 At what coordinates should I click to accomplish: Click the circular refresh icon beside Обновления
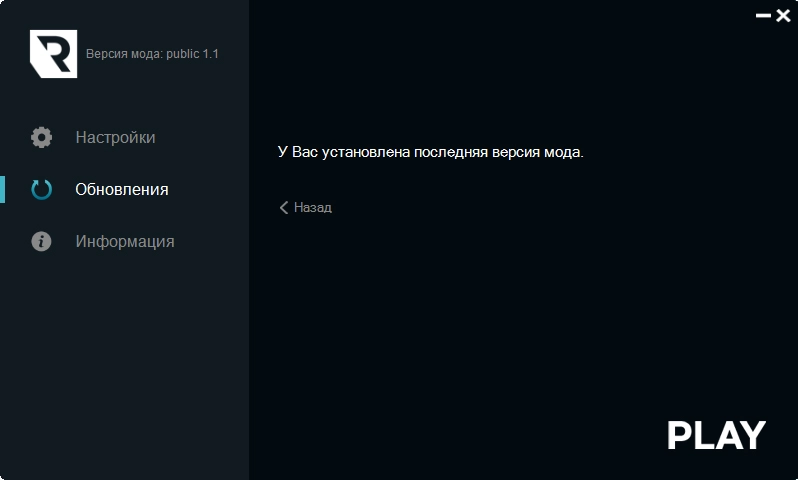click(x=41, y=190)
